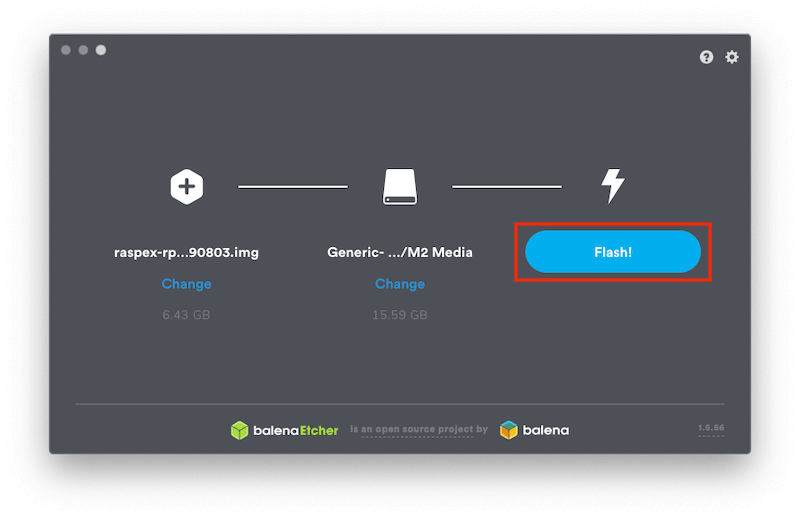Click the raspex-rp...90803.img file name
The width and height of the screenshot is (800, 519).
point(186,253)
